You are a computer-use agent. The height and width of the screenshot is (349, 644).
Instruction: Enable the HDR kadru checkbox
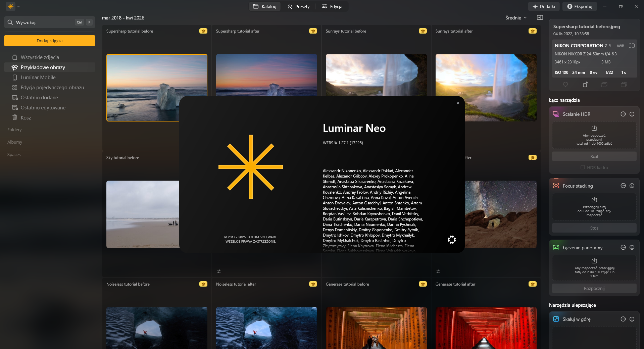(x=583, y=167)
